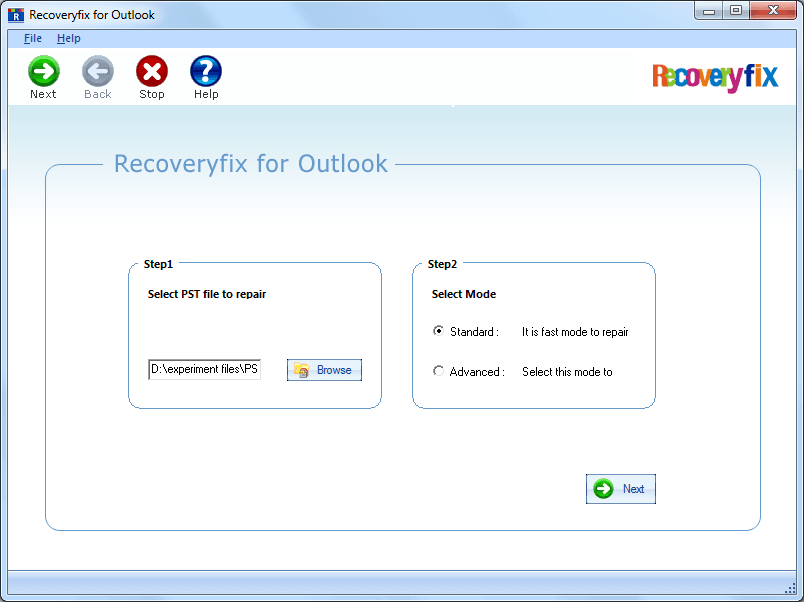804x602 pixels.
Task: Close the Recoveryfix window
Action: (x=773, y=11)
